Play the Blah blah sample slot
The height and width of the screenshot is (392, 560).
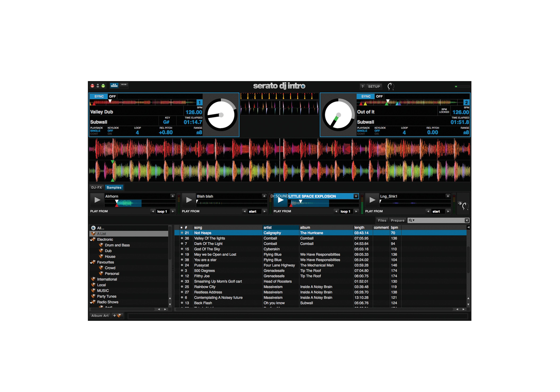click(189, 200)
